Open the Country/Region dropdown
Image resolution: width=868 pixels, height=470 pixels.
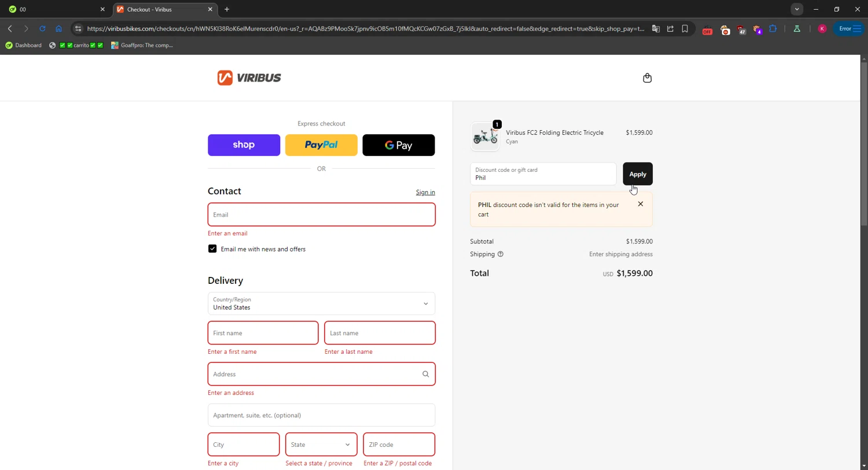click(x=321, y=304)
